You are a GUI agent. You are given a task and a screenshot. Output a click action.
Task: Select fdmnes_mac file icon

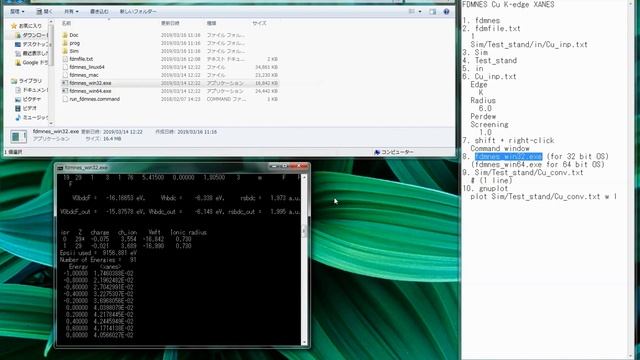coord(65,75)
